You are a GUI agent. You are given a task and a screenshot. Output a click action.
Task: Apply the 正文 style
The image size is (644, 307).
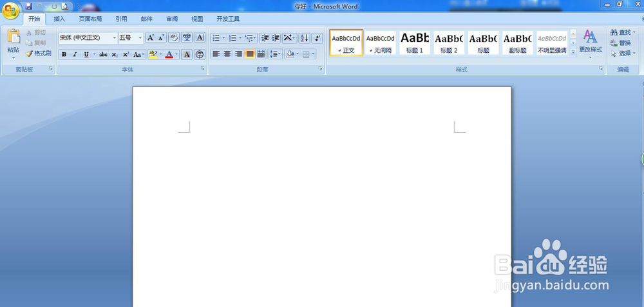pos(346,43)
